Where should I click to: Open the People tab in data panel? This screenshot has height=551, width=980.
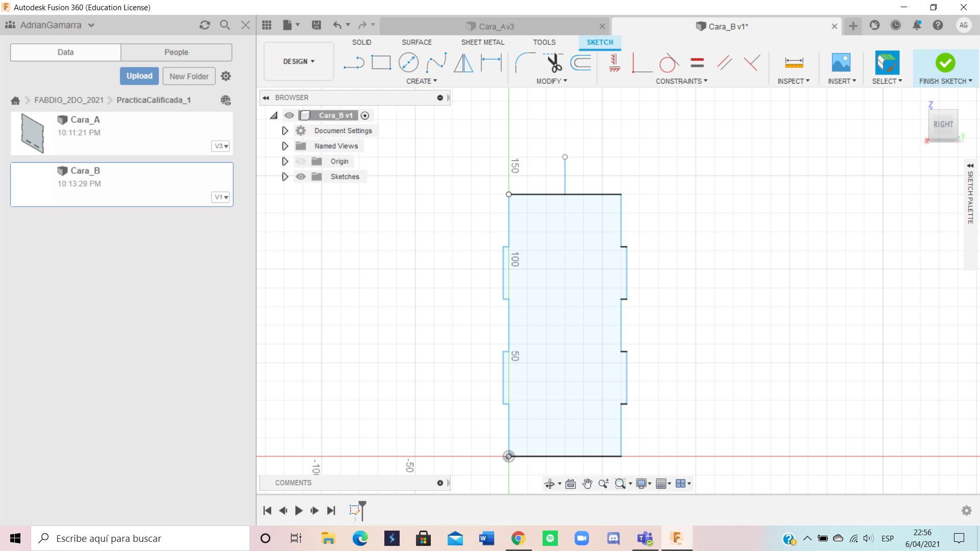pyautogui.click(x=176, y=52)
